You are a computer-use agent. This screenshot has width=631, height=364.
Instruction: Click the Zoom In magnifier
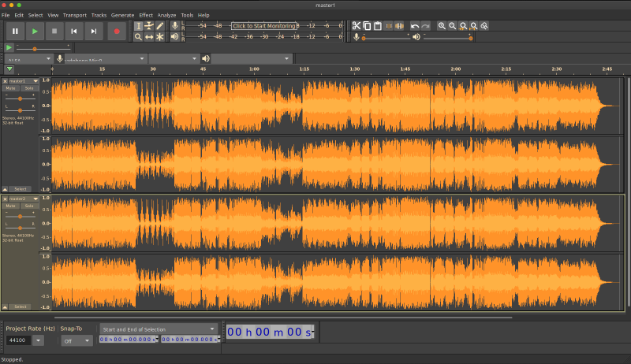(x=442, y=25)
